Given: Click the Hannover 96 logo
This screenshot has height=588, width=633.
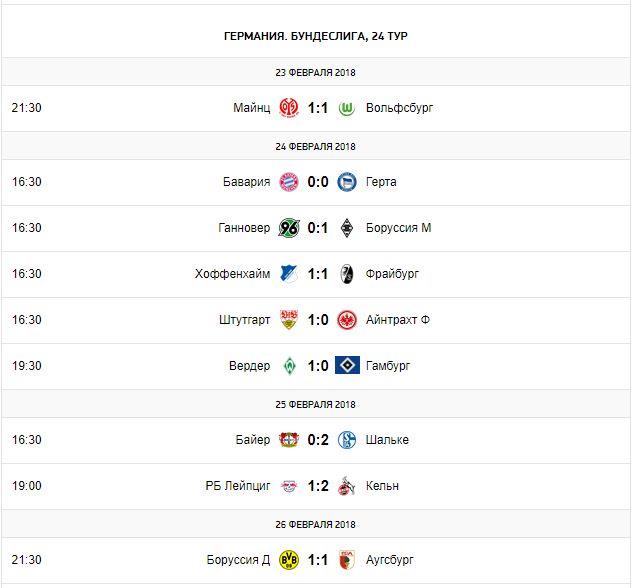Looking at the screenshot, I should coord(289,228).
